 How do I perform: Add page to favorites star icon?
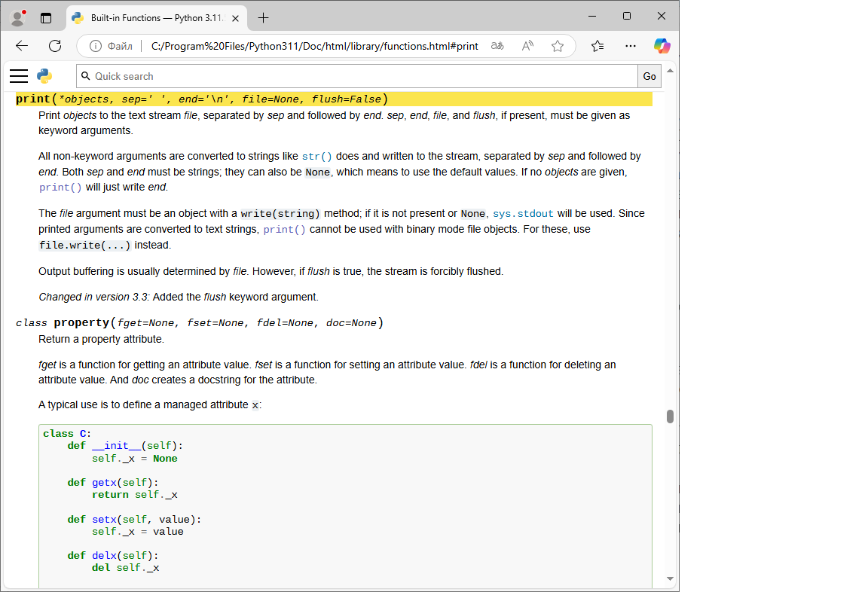coord(558,46)
